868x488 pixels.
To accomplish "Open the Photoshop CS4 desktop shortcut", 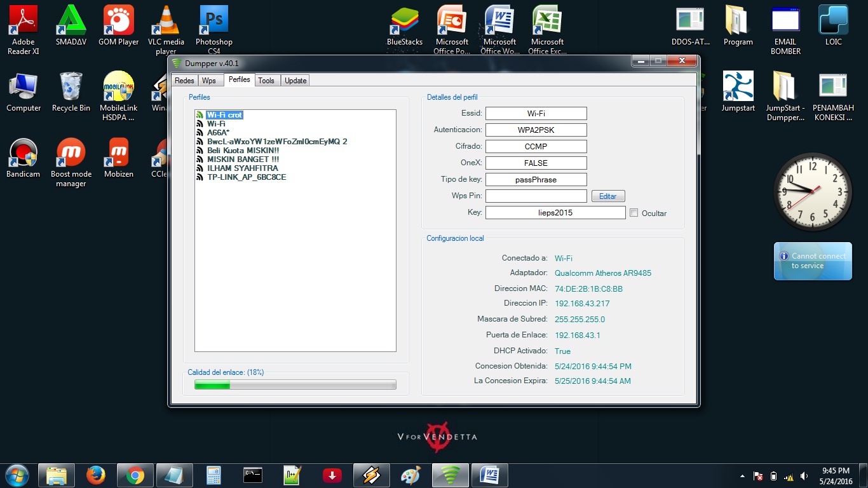I will pos(214,29).
